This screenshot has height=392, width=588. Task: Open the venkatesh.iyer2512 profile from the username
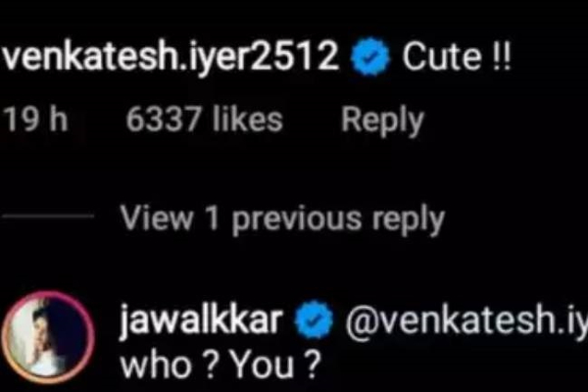(x=171, y=58)
